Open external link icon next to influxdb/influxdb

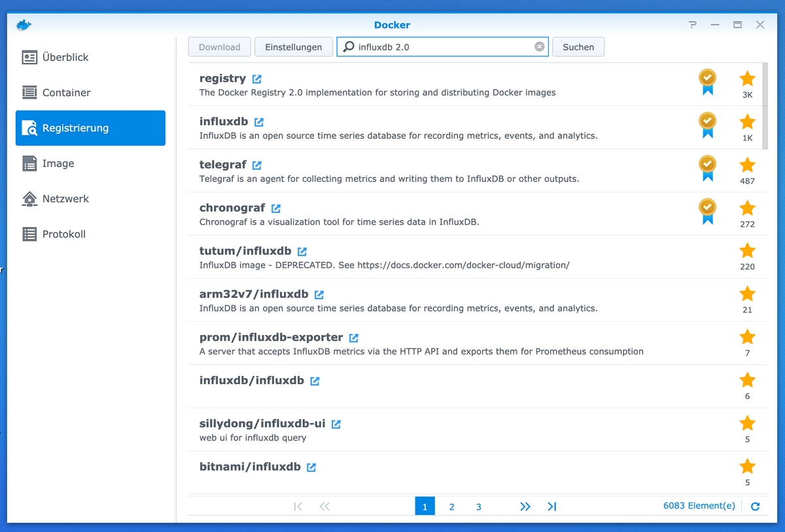[x=315, y=381]
